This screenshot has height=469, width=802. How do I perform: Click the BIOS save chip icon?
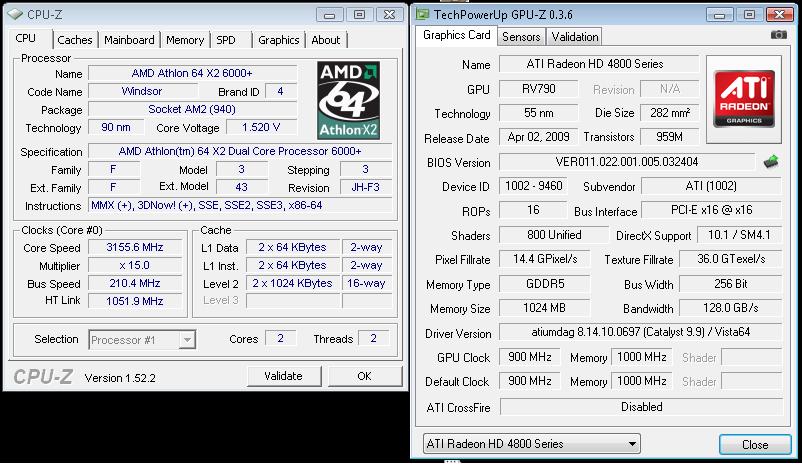(771, 162)
